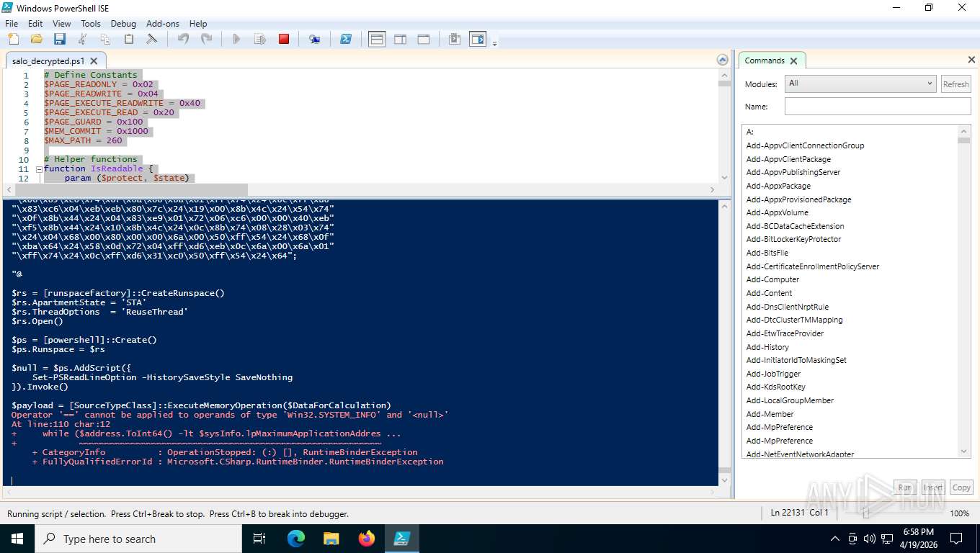Show command window icon
This screenshot has width=980, height=553.
coord(454,39)
